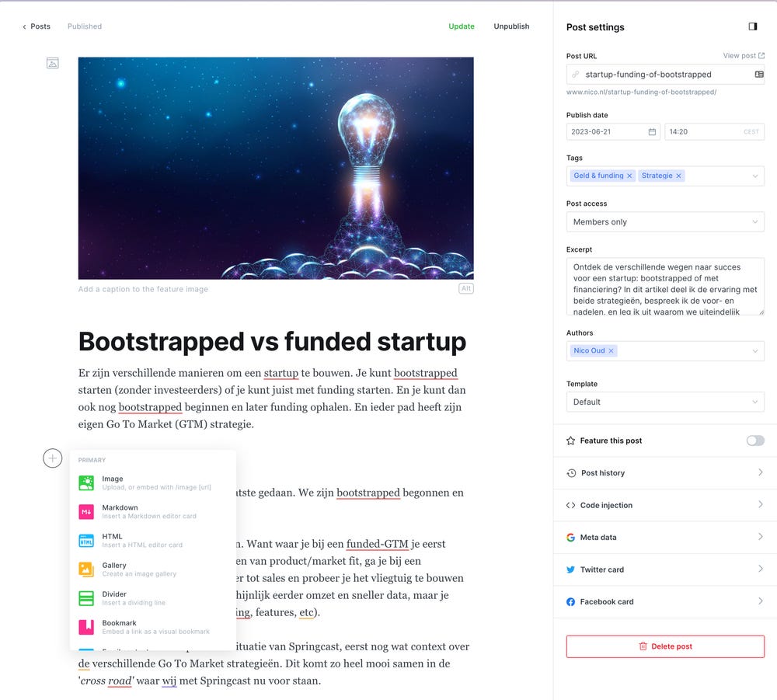777x700 pixels.
Task: Open the Template Default dropdown
Action: 665,402
